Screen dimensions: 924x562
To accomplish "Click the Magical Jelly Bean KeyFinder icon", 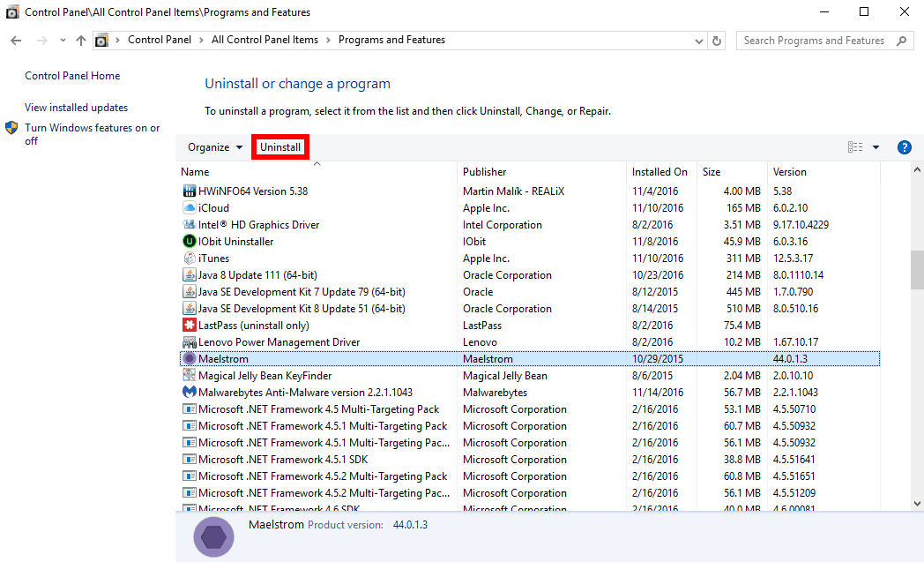I will click(x=190, y=376).
